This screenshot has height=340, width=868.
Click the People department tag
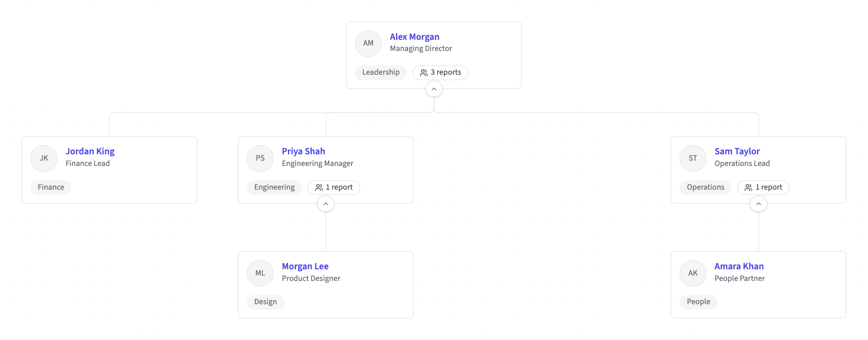pos(699,302)
